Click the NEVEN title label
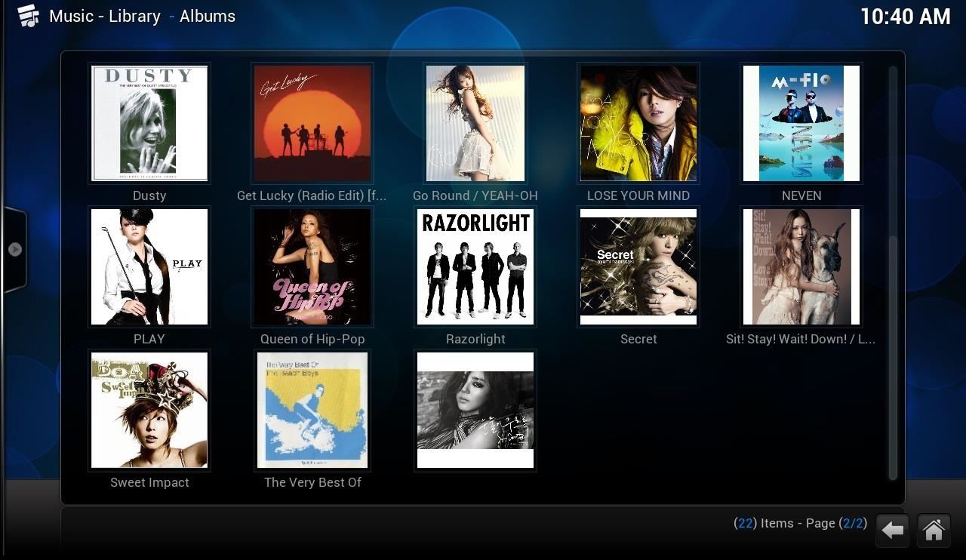The height and width of the screenshot is (560, 966). click(801, 195)
